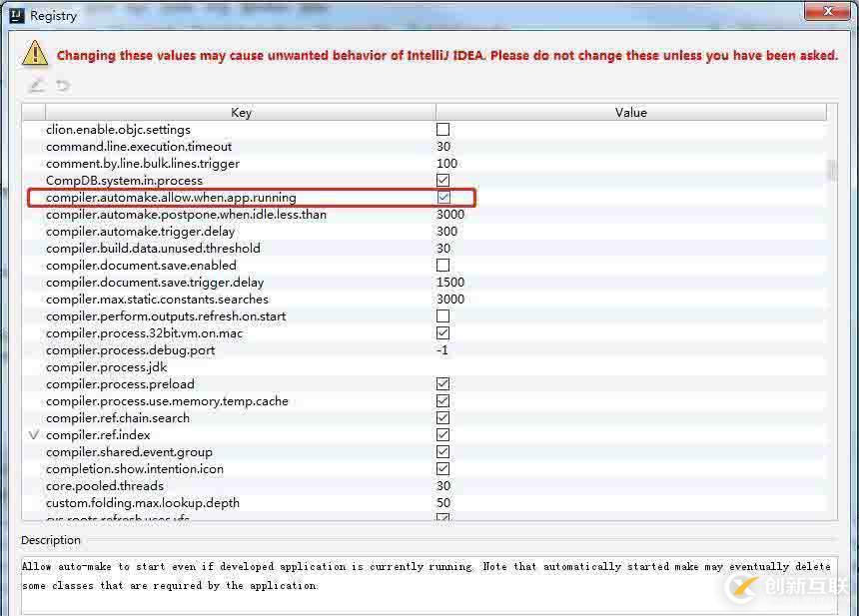
Task: Sort the table by the Value column header
Action: [630, 112]
